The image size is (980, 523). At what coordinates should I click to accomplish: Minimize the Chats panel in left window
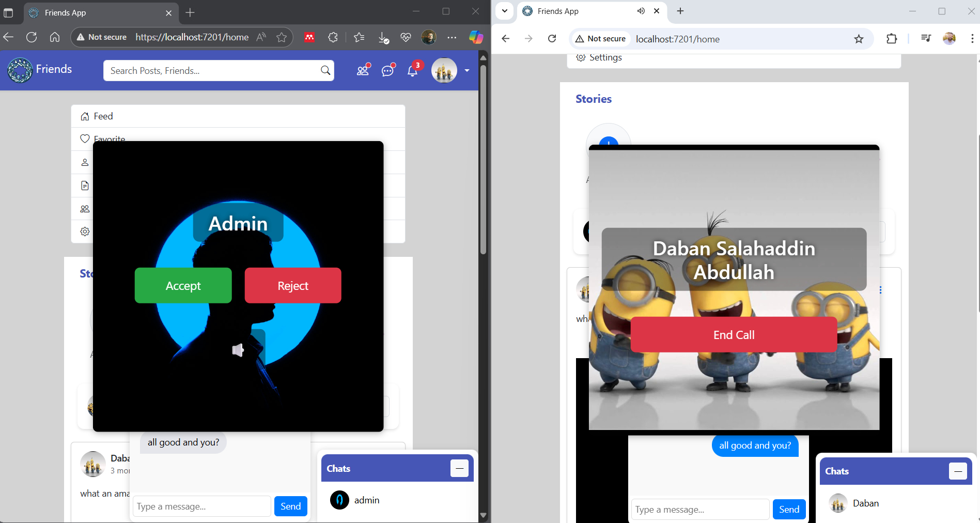459,468
